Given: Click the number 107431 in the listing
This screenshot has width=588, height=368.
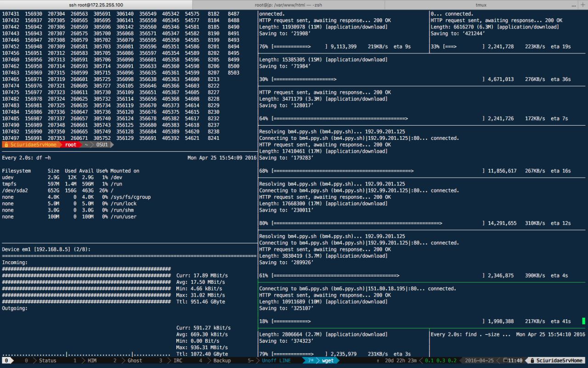Looking at the screenshot, I should [x=11, y=14].
